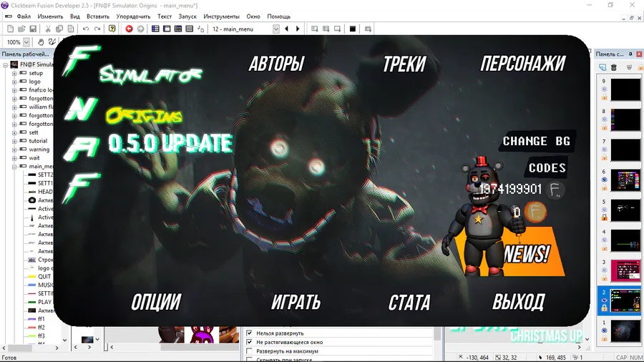644x362 pixels.
Task: Toggle the lock on layer 5
Action: click(604, 217)
